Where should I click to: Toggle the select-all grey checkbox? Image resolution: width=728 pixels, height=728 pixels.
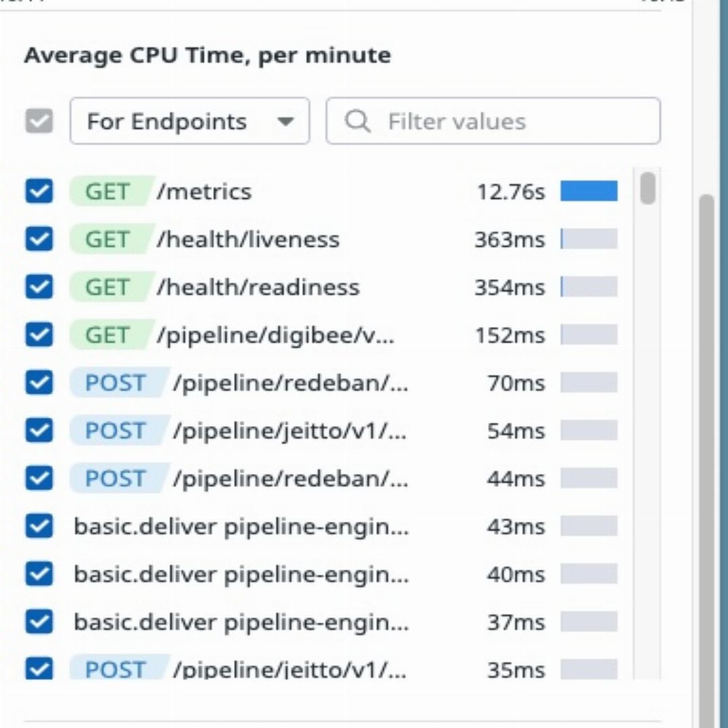(x=39, y=121)
